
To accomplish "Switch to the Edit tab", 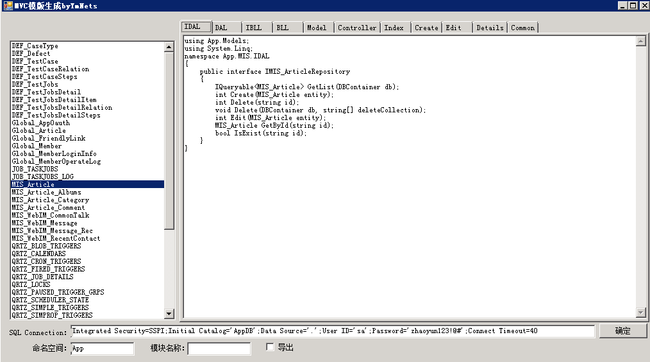I will tap(457, 27).
